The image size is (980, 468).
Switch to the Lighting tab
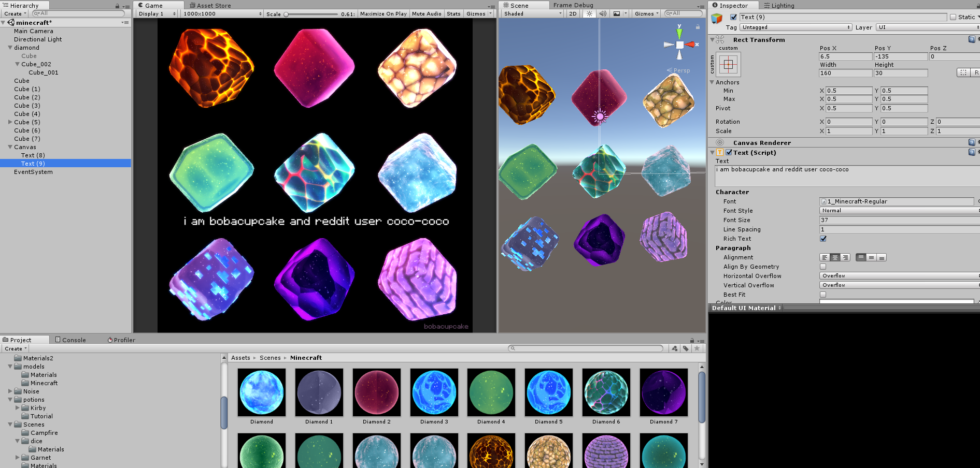click(779, 6)
